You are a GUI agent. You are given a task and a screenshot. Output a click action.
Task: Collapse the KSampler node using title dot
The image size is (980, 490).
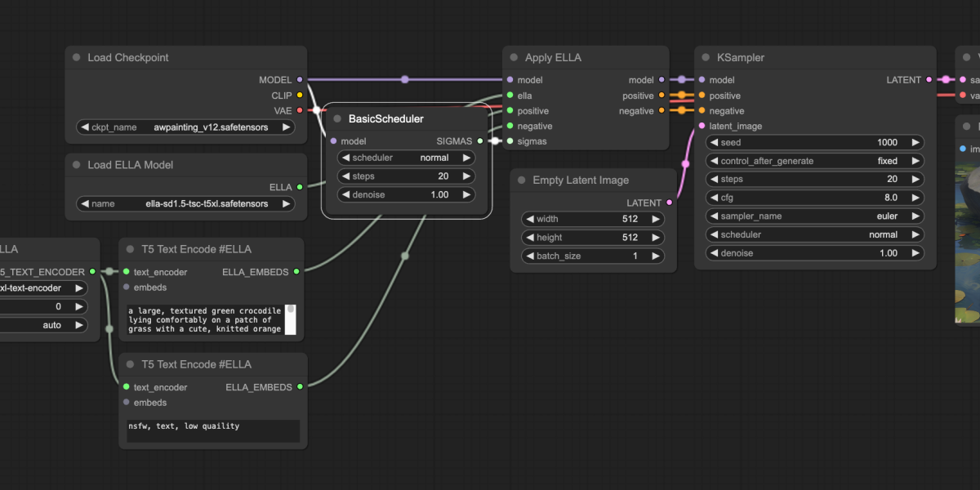[x=706, y=58]
